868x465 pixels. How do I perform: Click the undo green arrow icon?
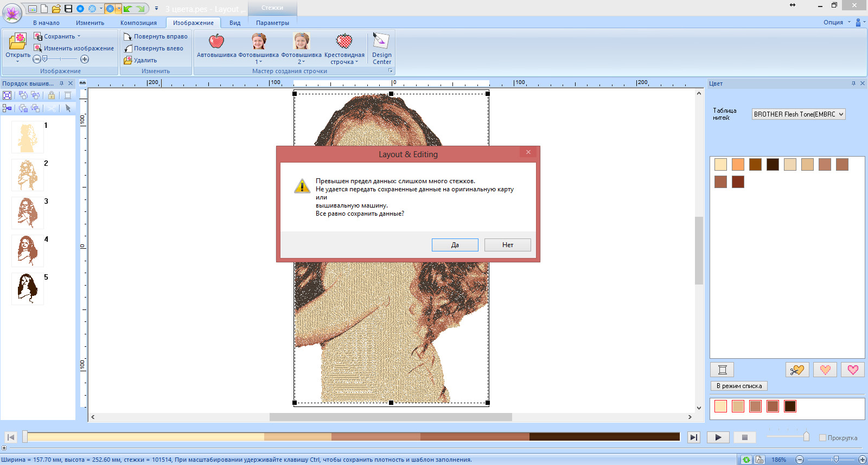[x=127, y=9]
